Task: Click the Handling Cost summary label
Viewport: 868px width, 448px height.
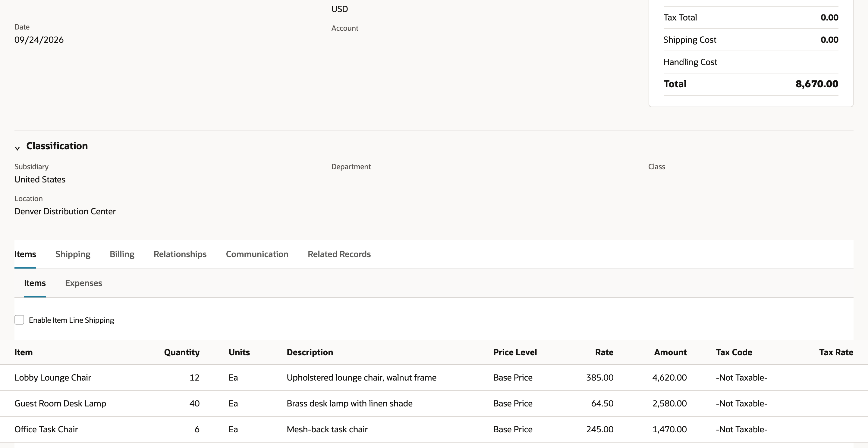Action: point(690,62)
